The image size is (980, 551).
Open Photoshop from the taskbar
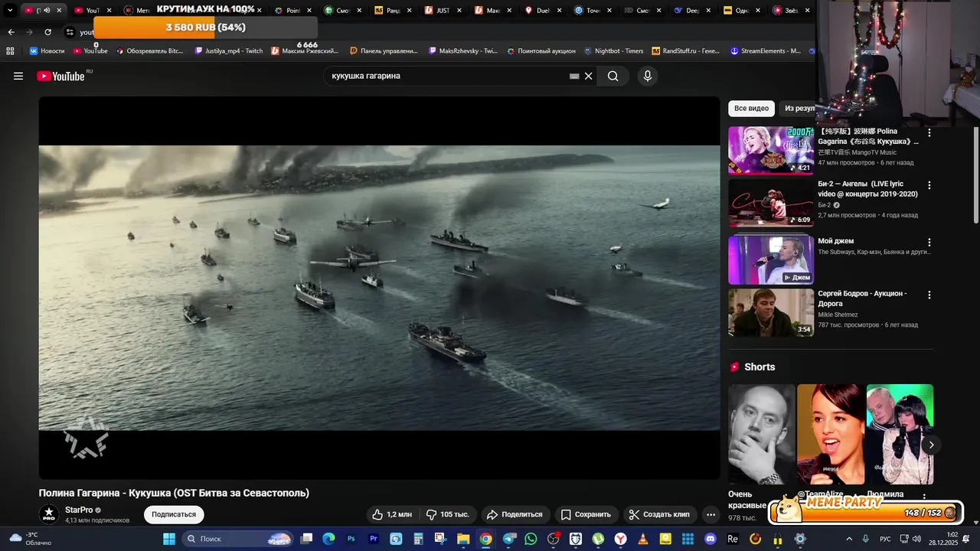click(351, 539)
